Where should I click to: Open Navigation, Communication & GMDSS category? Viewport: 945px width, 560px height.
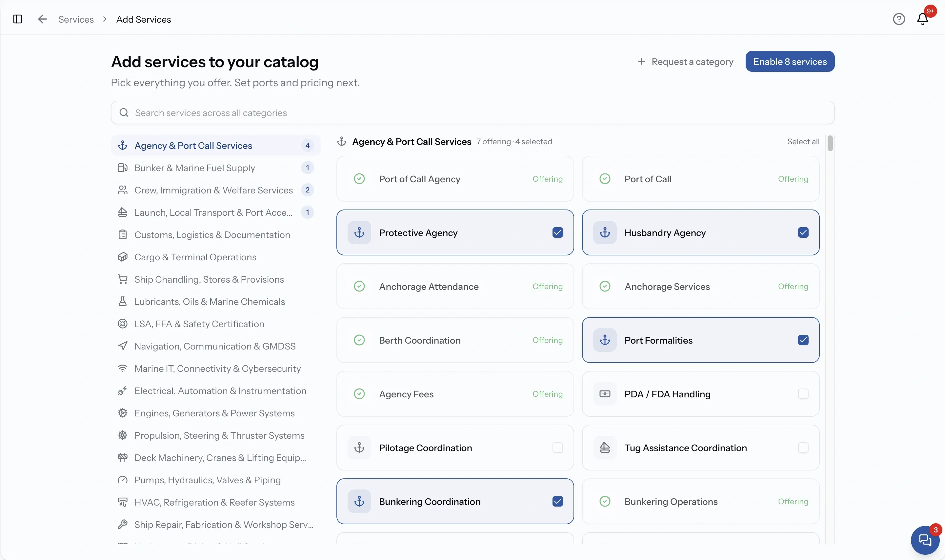(x=215, y=346)
